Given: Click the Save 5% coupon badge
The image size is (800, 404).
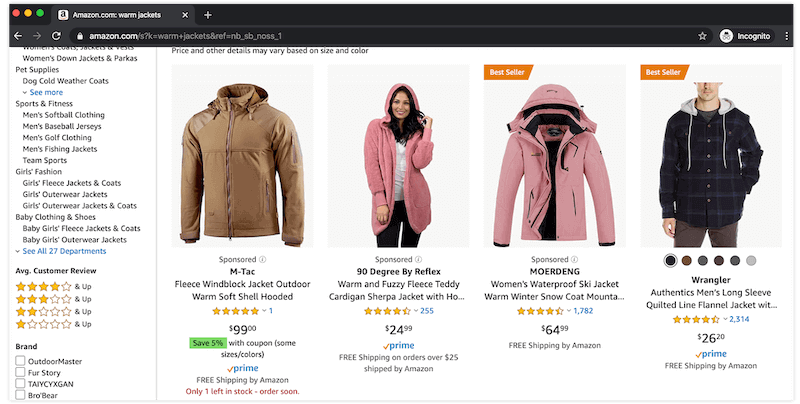Looking at the screenshot, I should point(207,343).
